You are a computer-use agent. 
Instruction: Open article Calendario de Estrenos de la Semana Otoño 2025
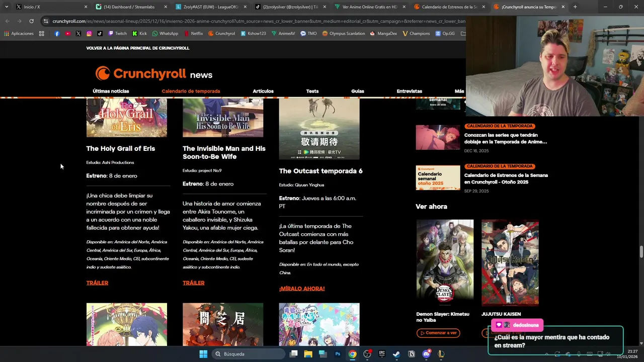(x=506, y=178)
